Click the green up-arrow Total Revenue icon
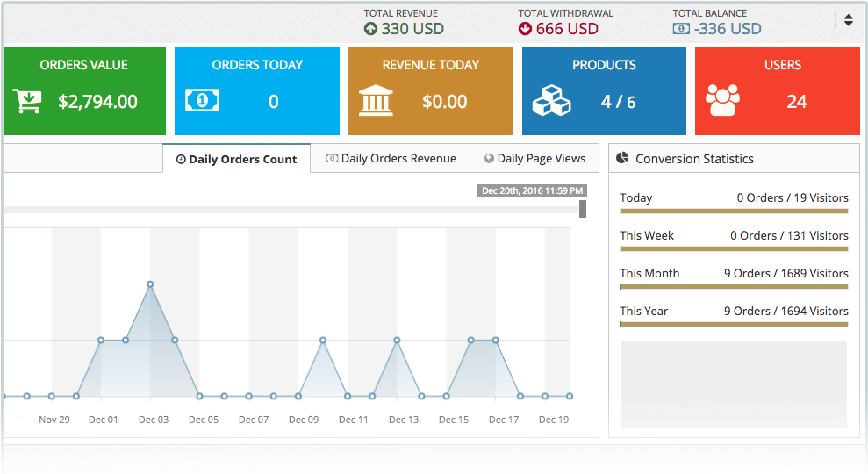868x474 pixels. point(370,29)
